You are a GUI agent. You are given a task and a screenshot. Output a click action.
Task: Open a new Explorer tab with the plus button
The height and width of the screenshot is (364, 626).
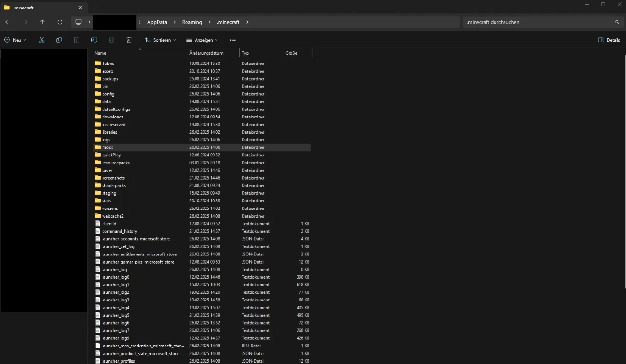[96, 8]
